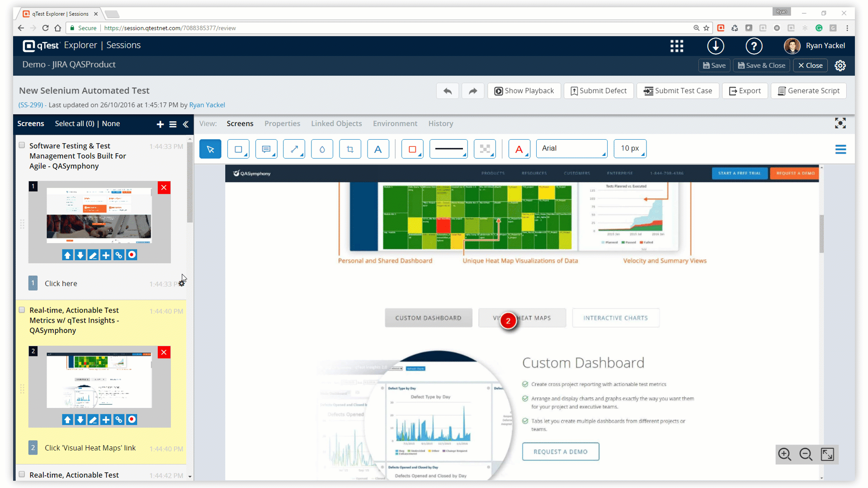Open Ryan Yackel profile link

click(x=207, y=105)
